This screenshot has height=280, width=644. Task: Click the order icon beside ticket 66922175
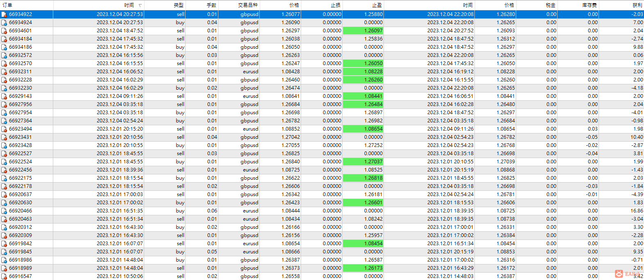[x=4, y=178]
